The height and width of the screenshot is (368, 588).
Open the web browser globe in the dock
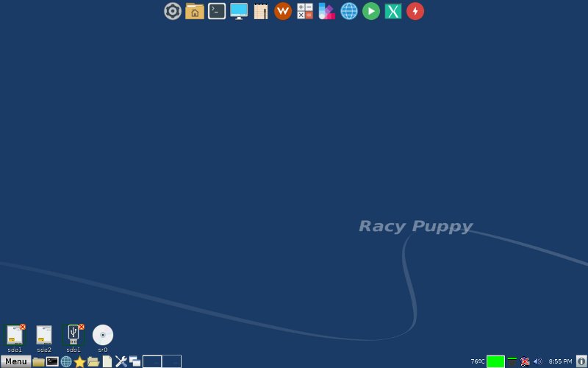(348, 11)
